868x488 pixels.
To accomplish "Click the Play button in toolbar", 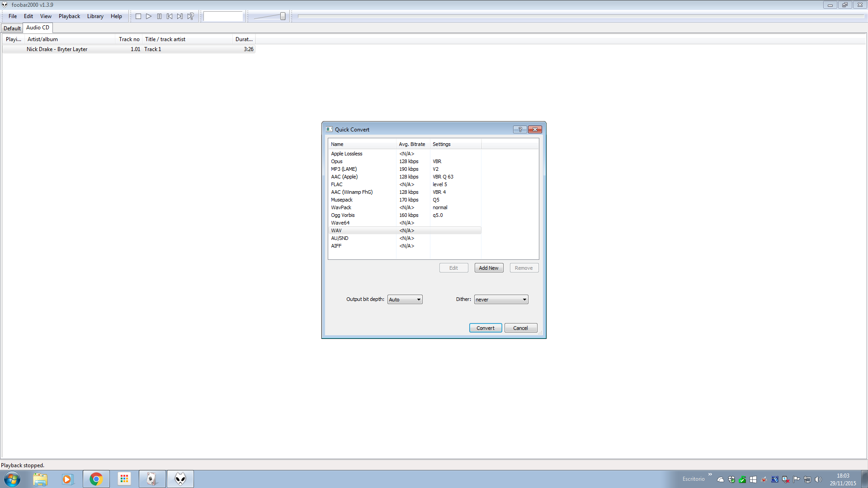I will pyautogui.click(x=149, y=16).
